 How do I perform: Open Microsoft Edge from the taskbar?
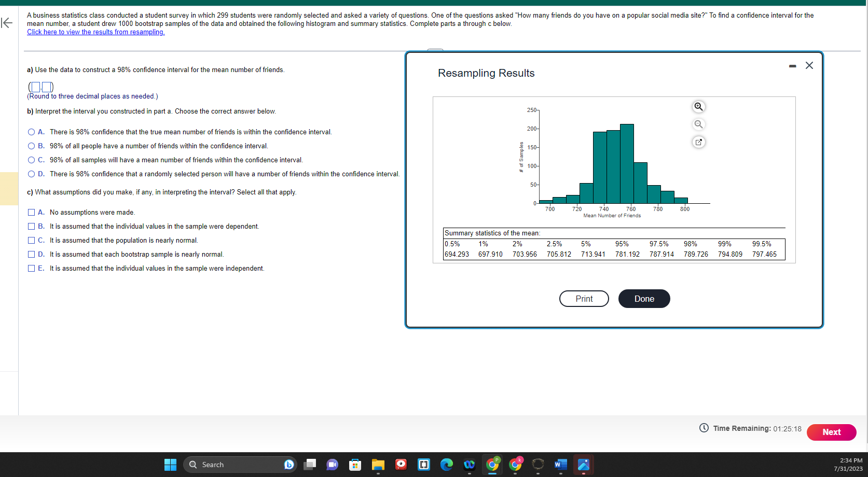click(447, 465)
